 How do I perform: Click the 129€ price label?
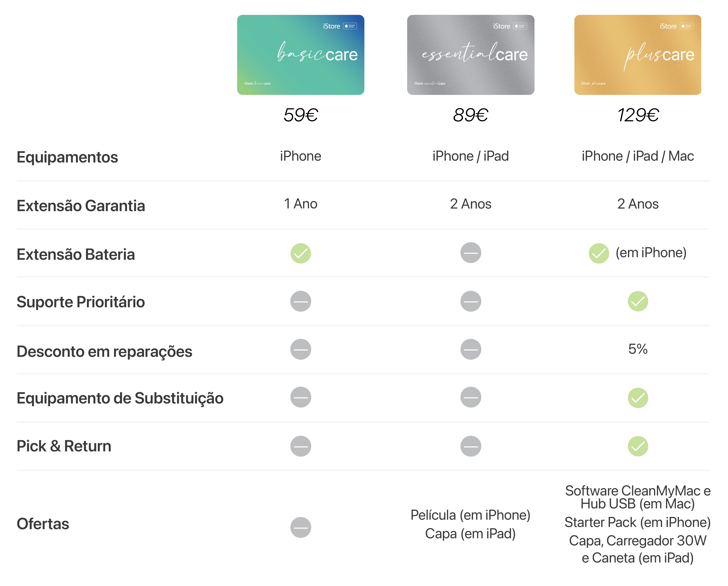638,115
